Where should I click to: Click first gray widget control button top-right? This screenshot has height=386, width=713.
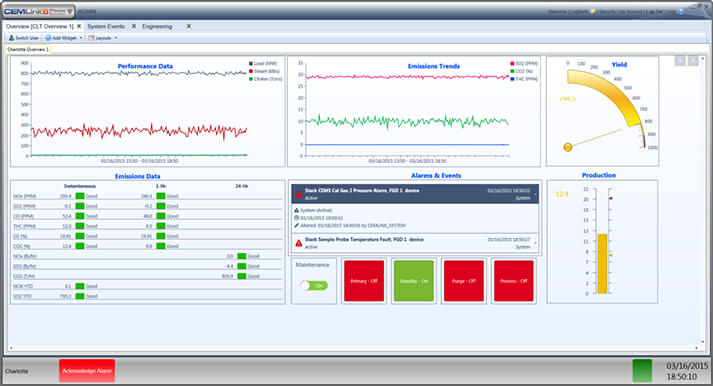point(680,61)
